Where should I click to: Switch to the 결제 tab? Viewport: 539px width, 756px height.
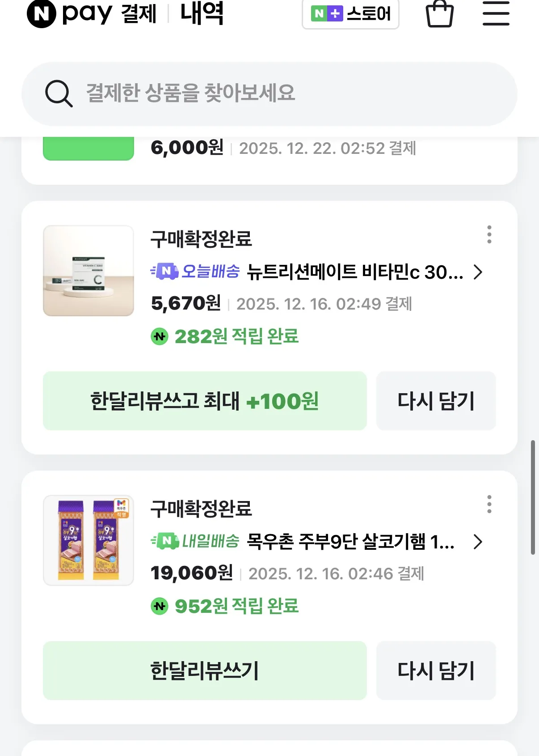pos(139,14)
